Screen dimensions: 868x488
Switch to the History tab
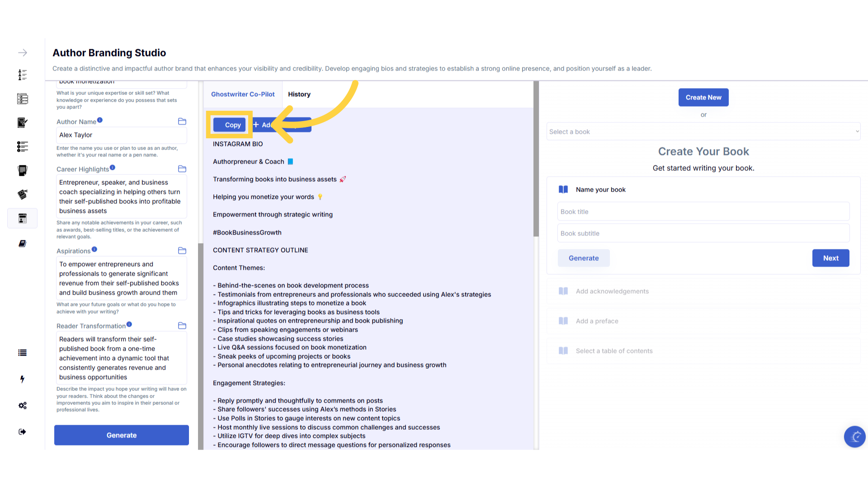point(299,94)
